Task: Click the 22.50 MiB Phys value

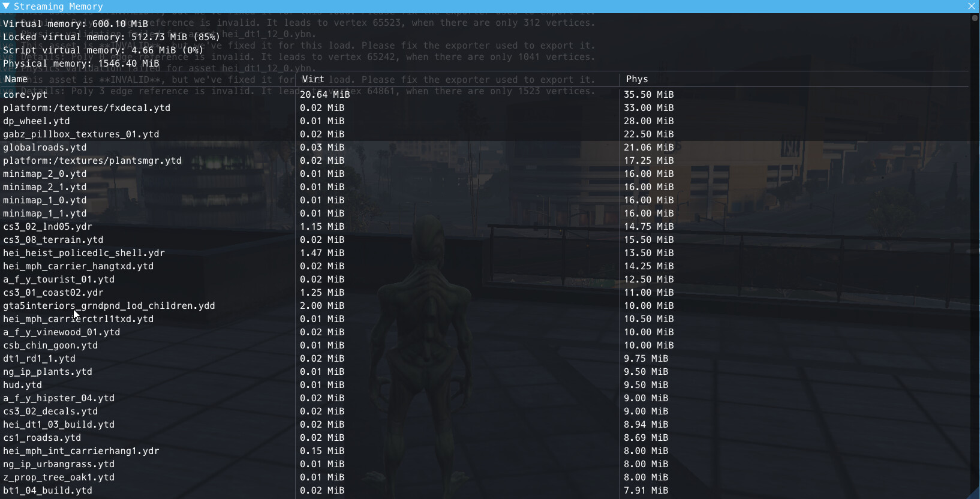Action: click(x=649, y=134)
